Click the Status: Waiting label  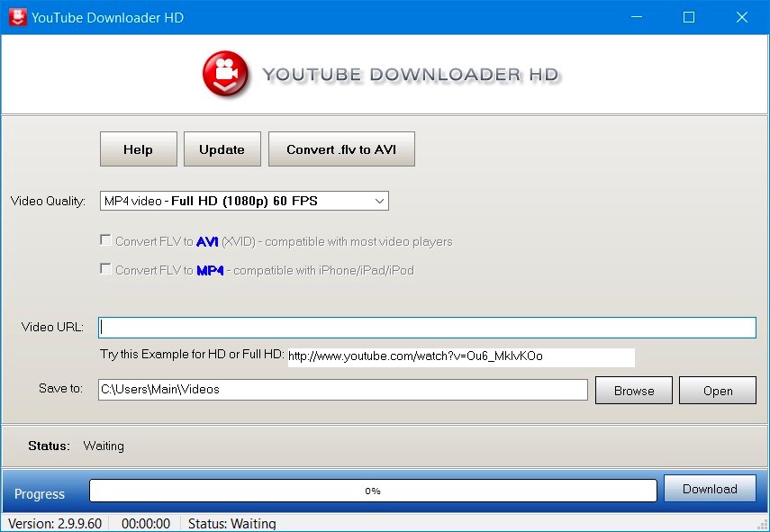77,446
